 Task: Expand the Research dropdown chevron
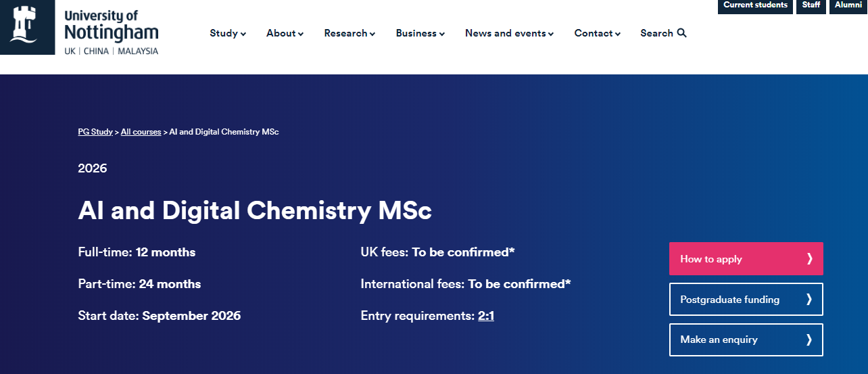[372, 34]
